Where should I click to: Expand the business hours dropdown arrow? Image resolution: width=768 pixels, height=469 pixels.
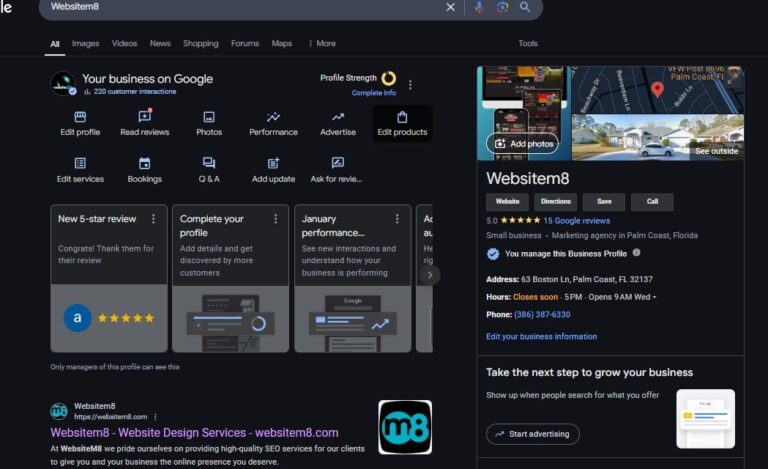click(654, 297)
